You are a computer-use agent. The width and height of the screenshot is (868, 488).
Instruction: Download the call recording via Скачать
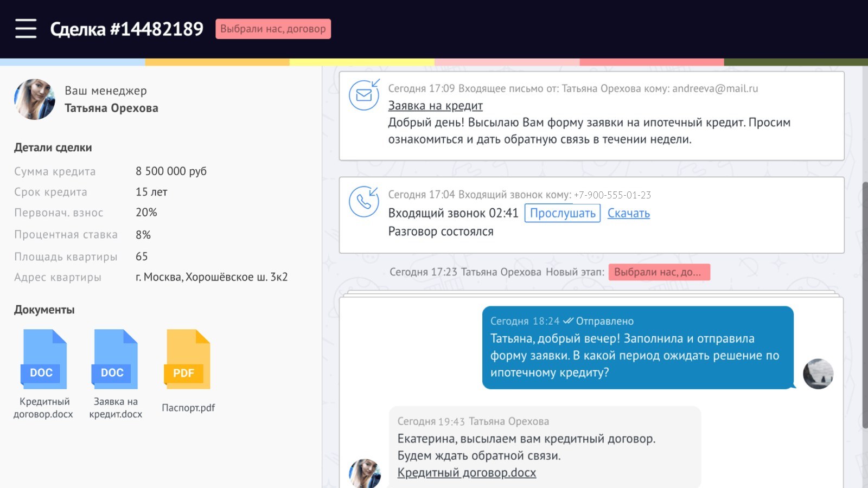point(628,213)
